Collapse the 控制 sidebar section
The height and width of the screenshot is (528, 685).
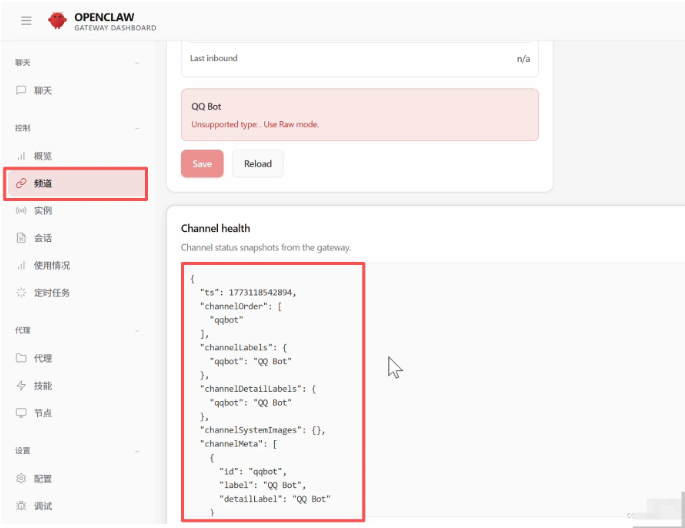pos(137,129)
